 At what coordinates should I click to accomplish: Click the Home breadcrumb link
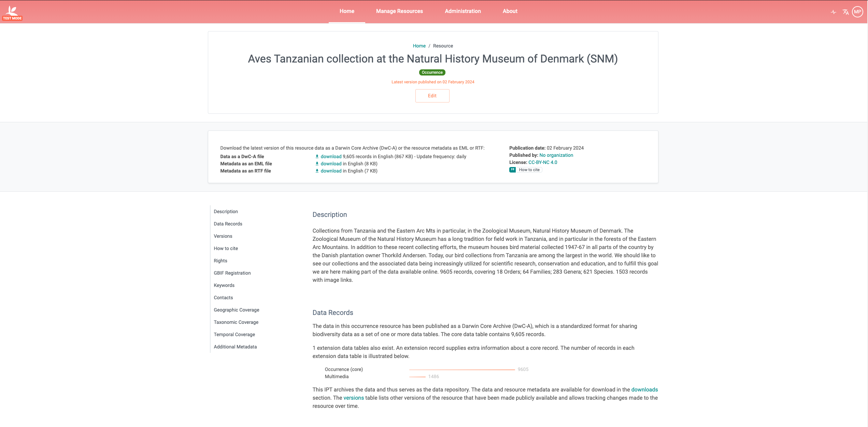(419, 46)
